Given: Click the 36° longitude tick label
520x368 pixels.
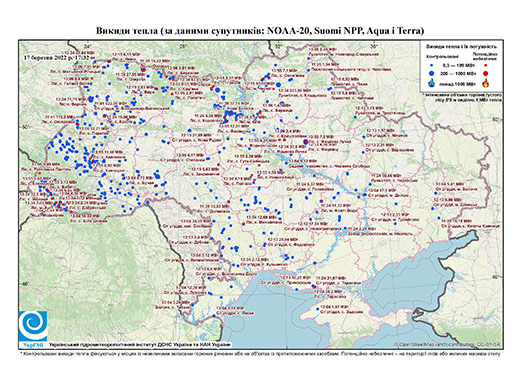Looking at the screenshot, I should click(x=374, y=46).
